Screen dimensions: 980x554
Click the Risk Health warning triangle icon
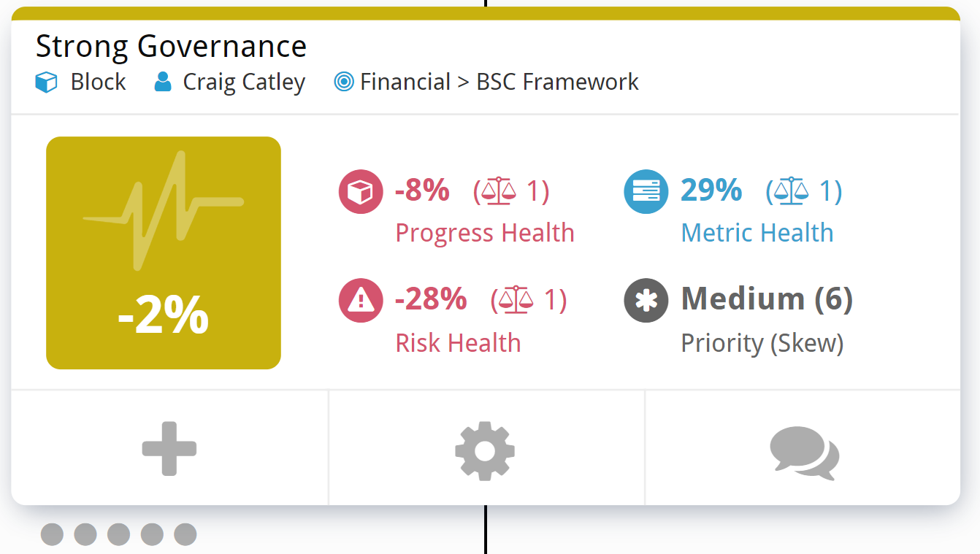coord(361,300)
